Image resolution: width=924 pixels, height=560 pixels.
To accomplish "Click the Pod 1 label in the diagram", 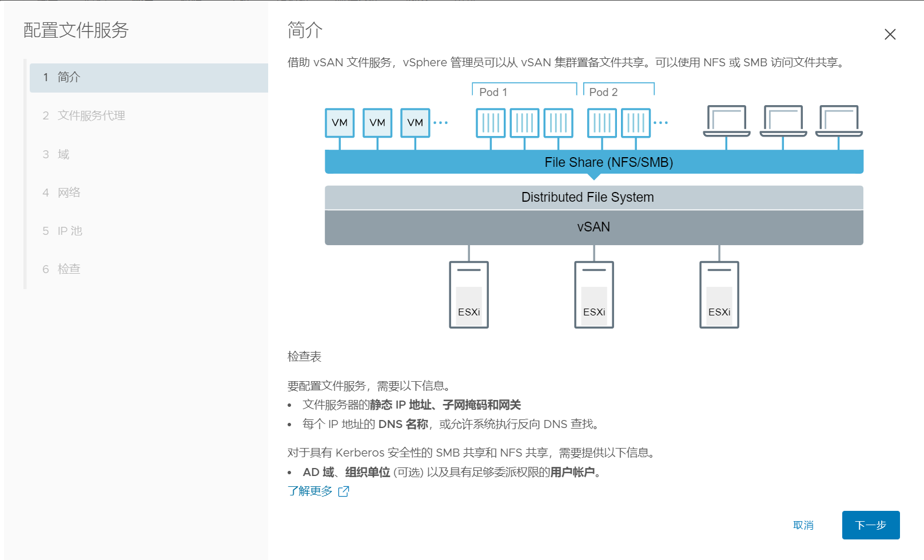I will click(493, 92).
